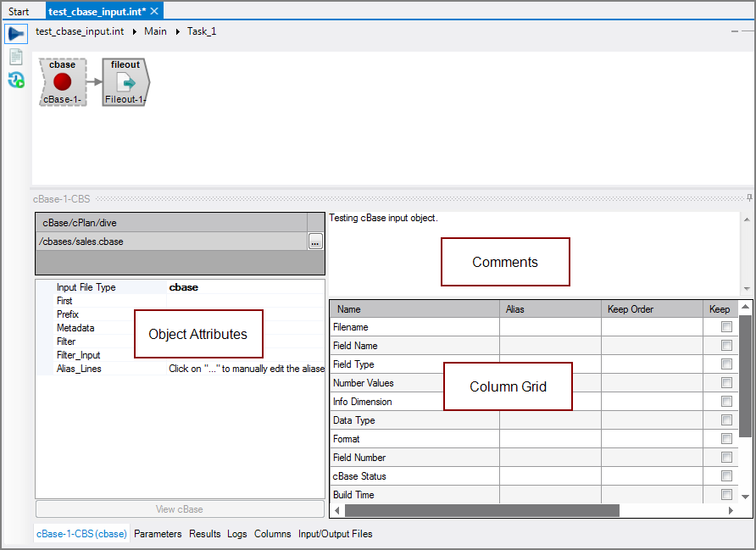Switch to the Parameters tab

(x=158, y=534)
